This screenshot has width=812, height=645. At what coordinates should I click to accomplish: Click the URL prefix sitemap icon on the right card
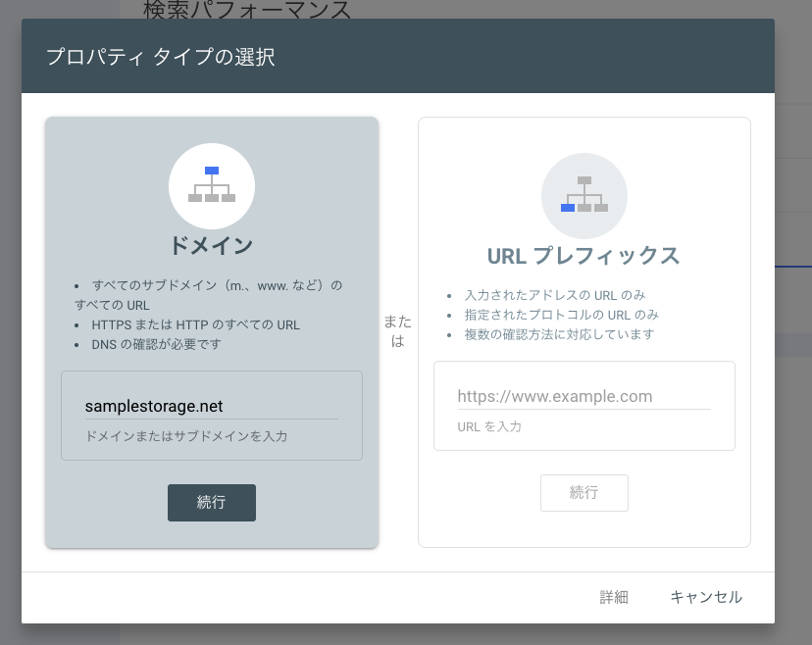[x=584, y=195]
